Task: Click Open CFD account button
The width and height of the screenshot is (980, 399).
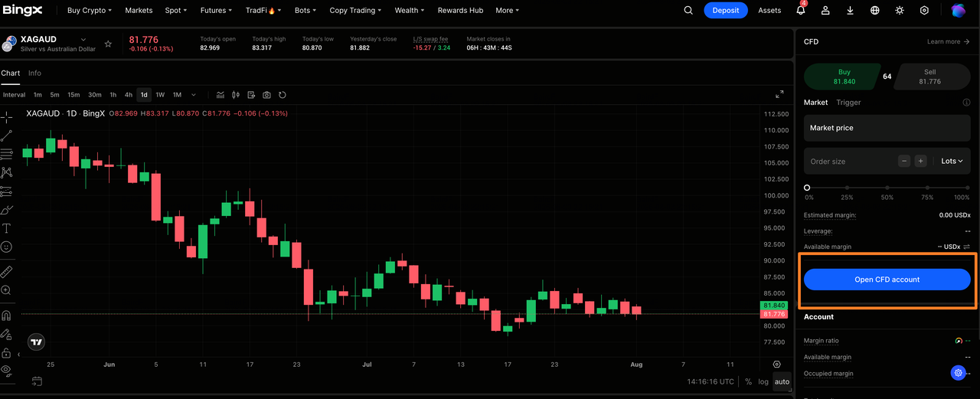Action: pyautogui.click(x=887, y=280)
